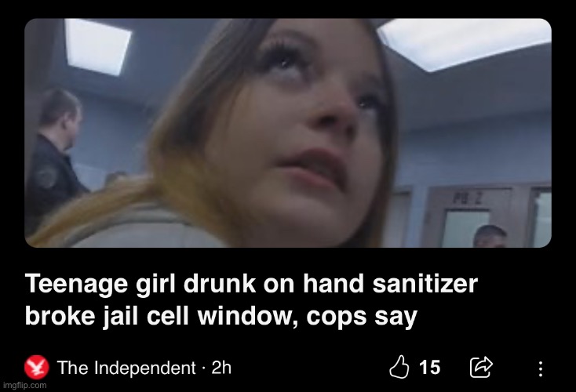This screenshot has width=576, height=392.
Task: Like the article with the thumbs-up icon
Action: (x=399, y=367)
